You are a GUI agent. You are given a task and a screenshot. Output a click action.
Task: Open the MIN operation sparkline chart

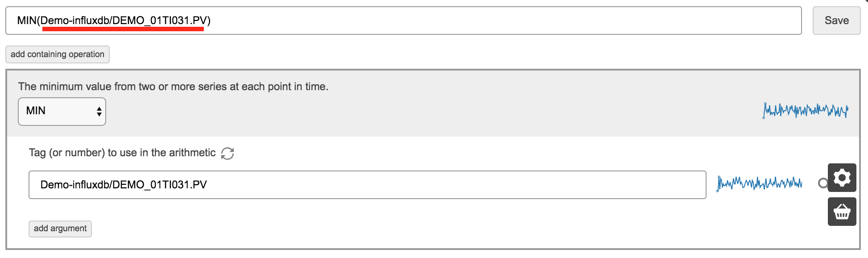tap(805, 110)
